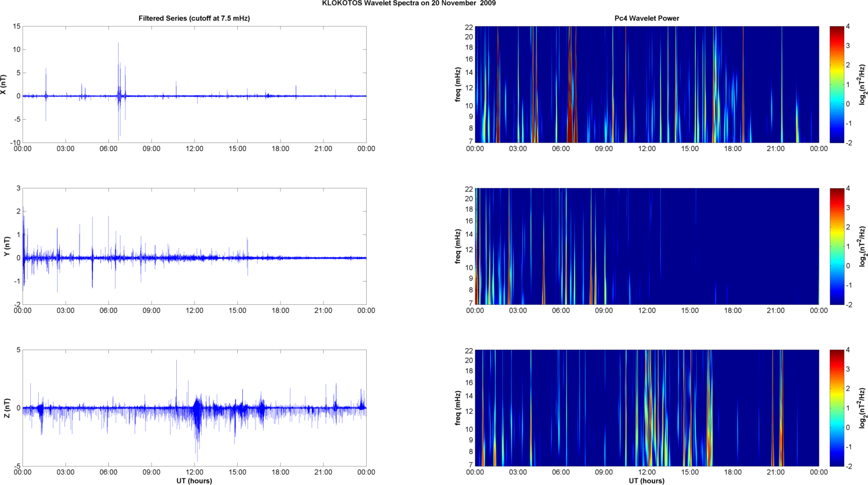Click UT (hours) label under Z series plot
The width and height of the screenshot is (868, 485).
pyautogui.click(x=194, y=480)
